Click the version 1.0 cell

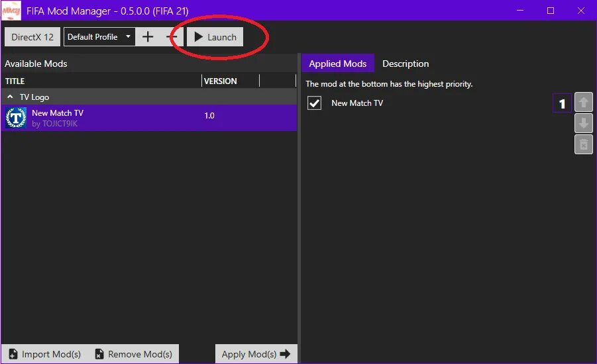(x=209, y=116)
